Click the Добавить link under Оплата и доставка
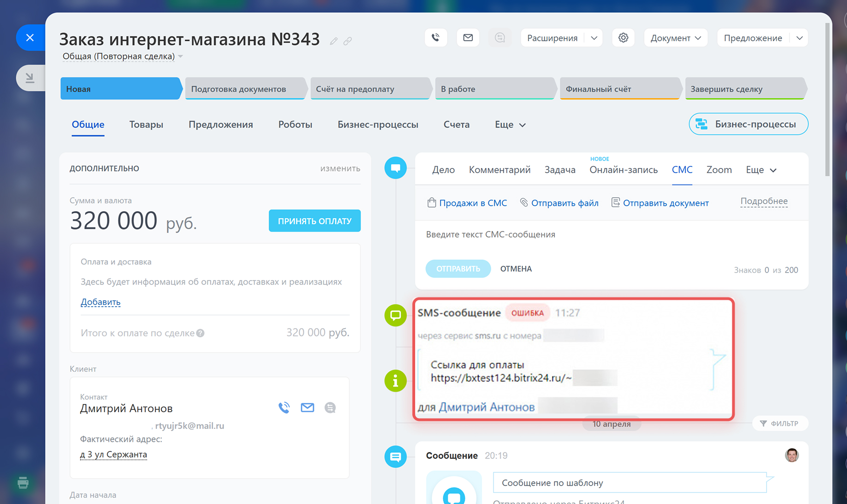The image size is (847, 504). point(100,302)
